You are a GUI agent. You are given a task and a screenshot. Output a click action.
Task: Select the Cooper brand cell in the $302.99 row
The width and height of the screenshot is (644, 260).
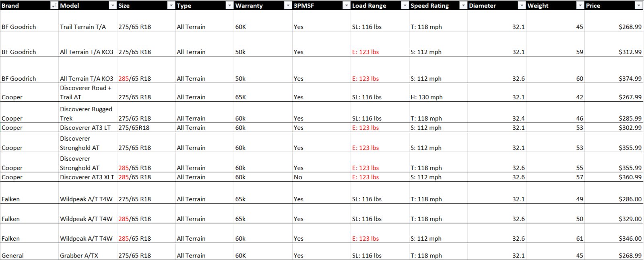pyautogui.click(x=29, y=127)
